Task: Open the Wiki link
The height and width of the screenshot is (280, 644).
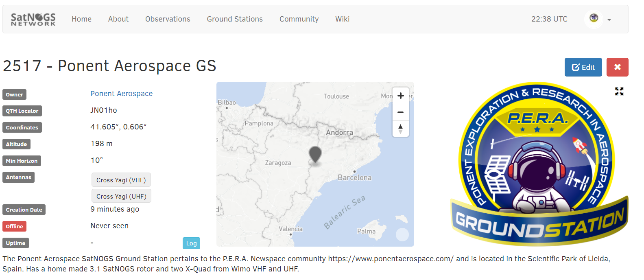Action: point(342,19)
